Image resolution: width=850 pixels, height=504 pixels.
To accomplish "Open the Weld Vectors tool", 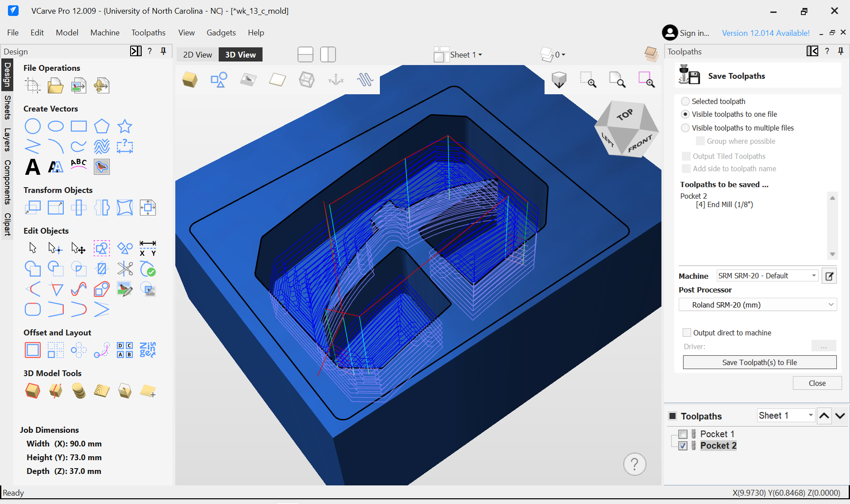I will pos(33,269).
